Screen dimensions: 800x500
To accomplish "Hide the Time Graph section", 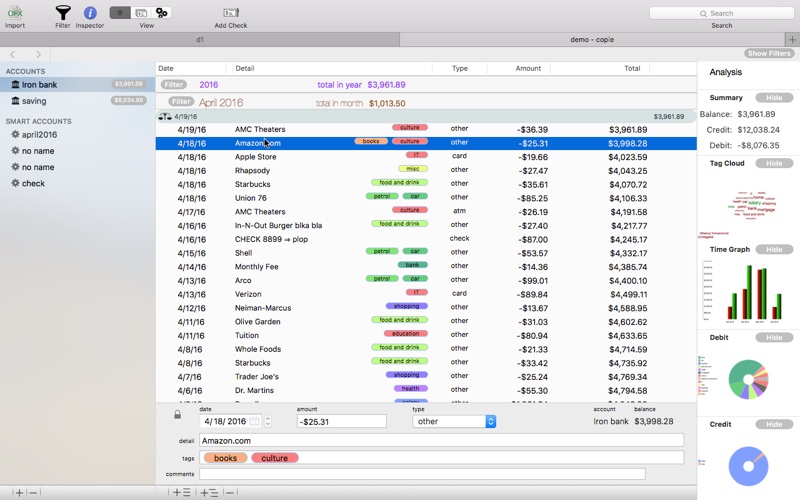I will [x=774, y=249].
